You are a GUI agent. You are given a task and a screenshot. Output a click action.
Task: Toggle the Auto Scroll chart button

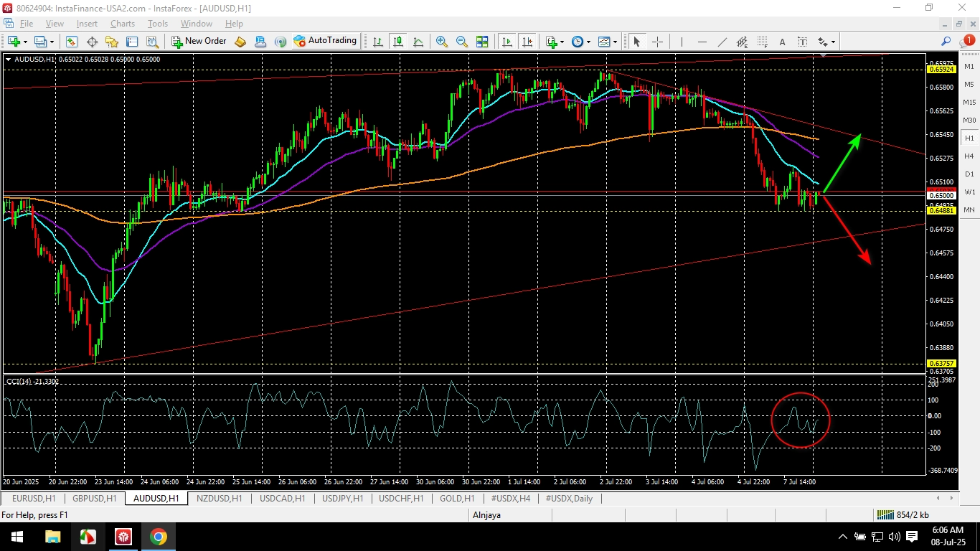point(507,42)
